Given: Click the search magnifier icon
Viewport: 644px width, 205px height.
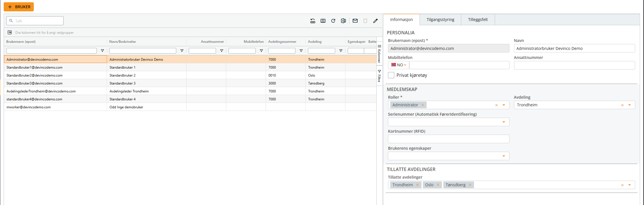Looking at the screenshot, I should (11, 21).
